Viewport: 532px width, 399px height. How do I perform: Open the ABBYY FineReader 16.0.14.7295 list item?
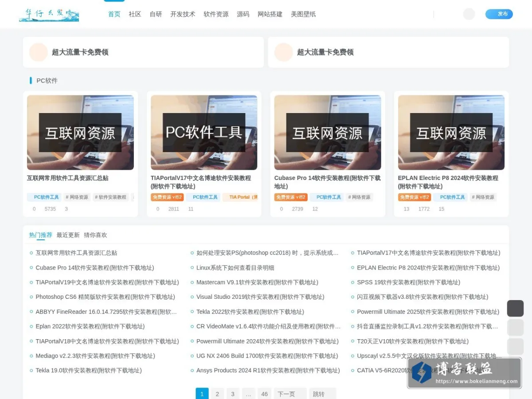pyautogui.click(x=106, y=312)
